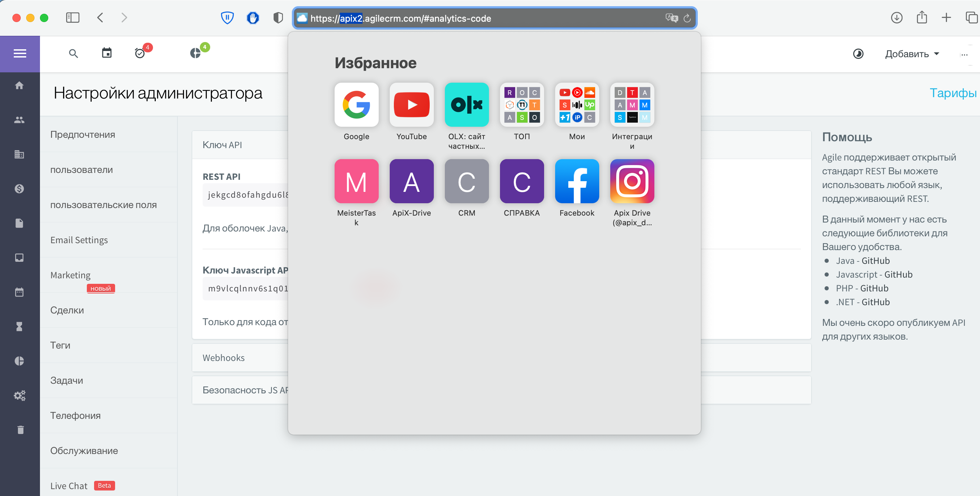The image size is (980, 496).
Task: Click the search icon in sidebar
Action: pos(75,54)
